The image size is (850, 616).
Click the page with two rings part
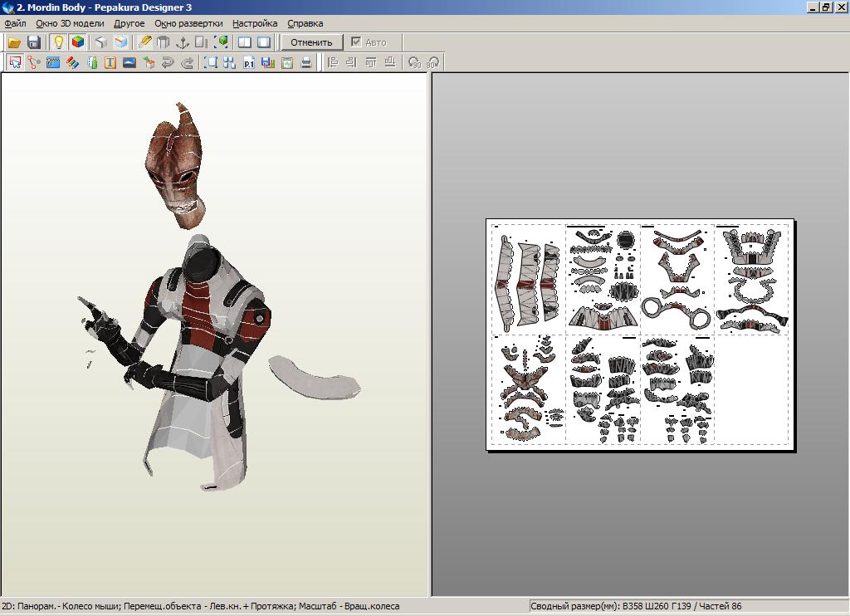coord(677,281)
